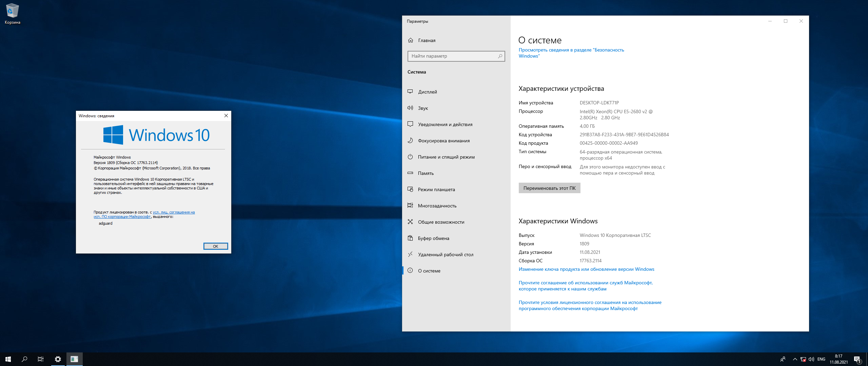
Task: Click install date value 11.08.2021
Action: pos(590,252)
